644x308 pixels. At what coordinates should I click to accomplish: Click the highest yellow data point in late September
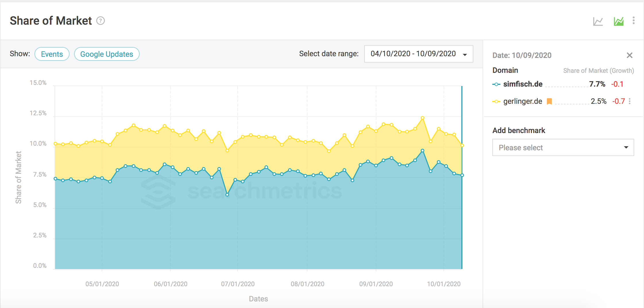pos(423,118)
